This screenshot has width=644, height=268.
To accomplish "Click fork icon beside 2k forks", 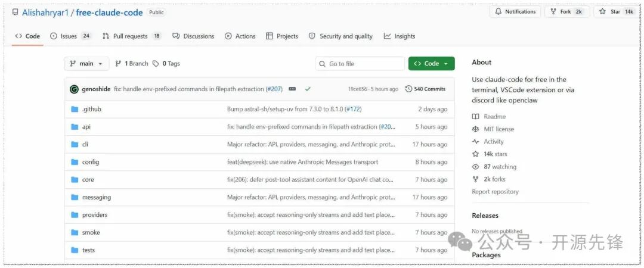I will 476,179.
